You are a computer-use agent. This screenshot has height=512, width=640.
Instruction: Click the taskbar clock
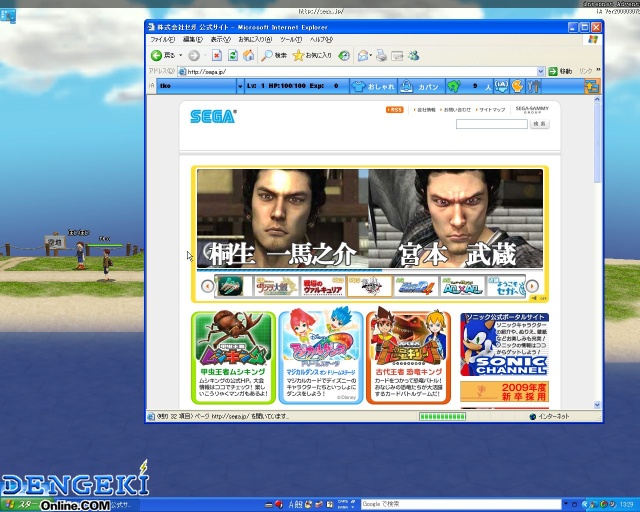click(x=627, y=505)
